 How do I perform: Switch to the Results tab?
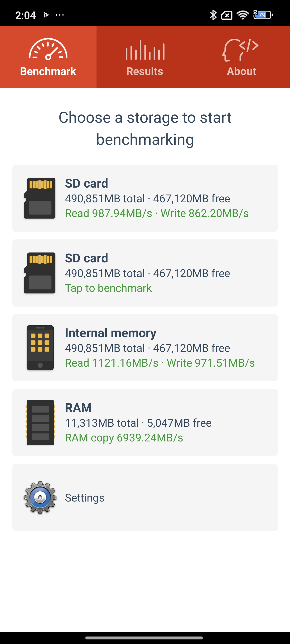point(145,71)
